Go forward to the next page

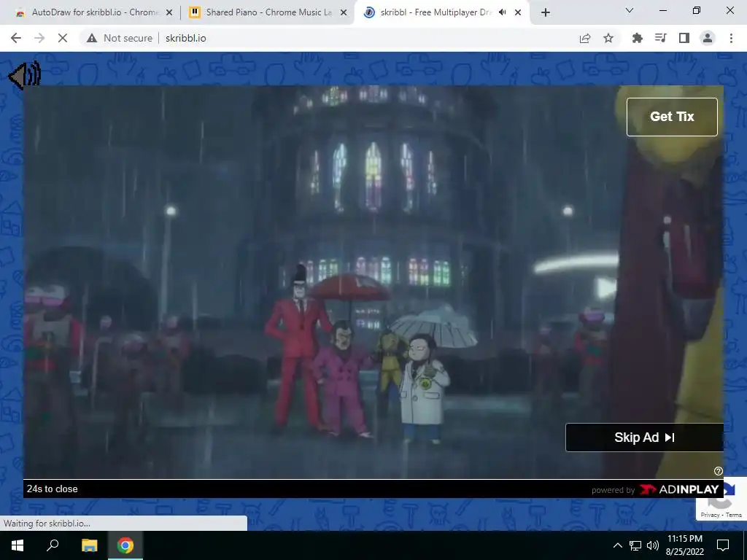[x=39, y=38]
